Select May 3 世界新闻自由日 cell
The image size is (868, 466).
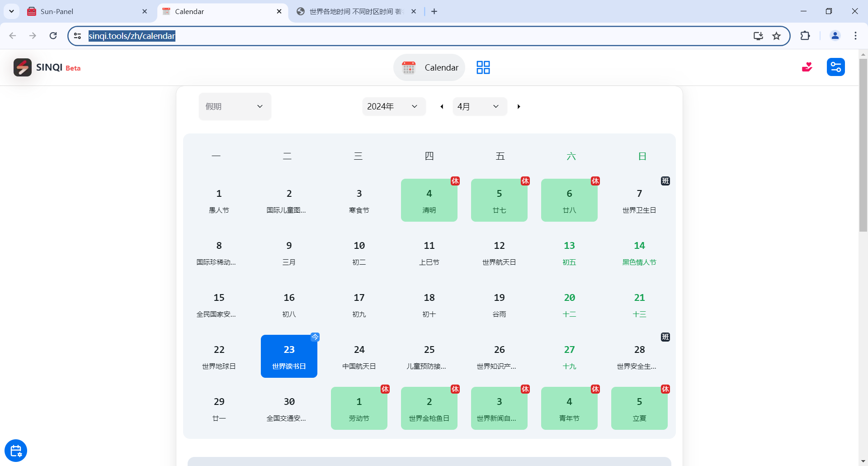[x=499, y=409]
